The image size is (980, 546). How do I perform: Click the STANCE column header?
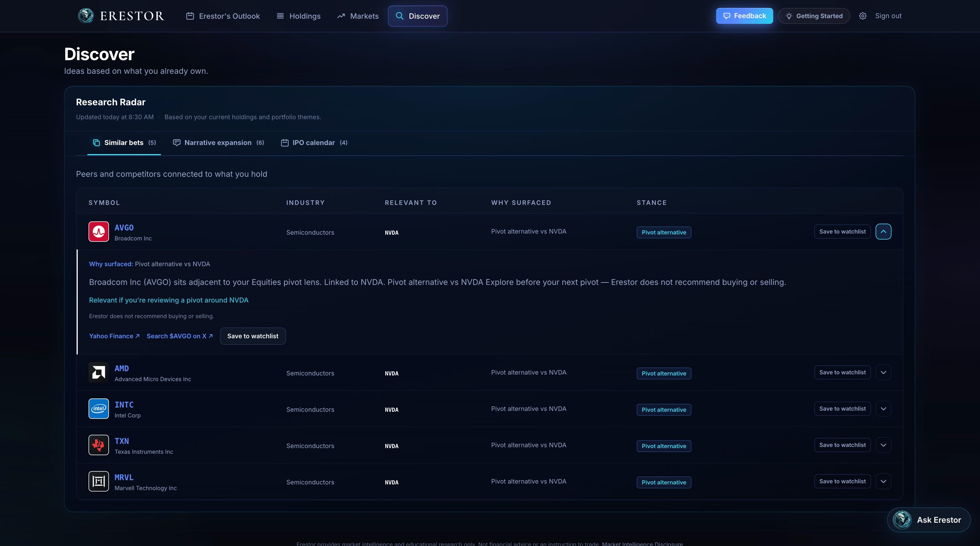(x=652, y=203)
